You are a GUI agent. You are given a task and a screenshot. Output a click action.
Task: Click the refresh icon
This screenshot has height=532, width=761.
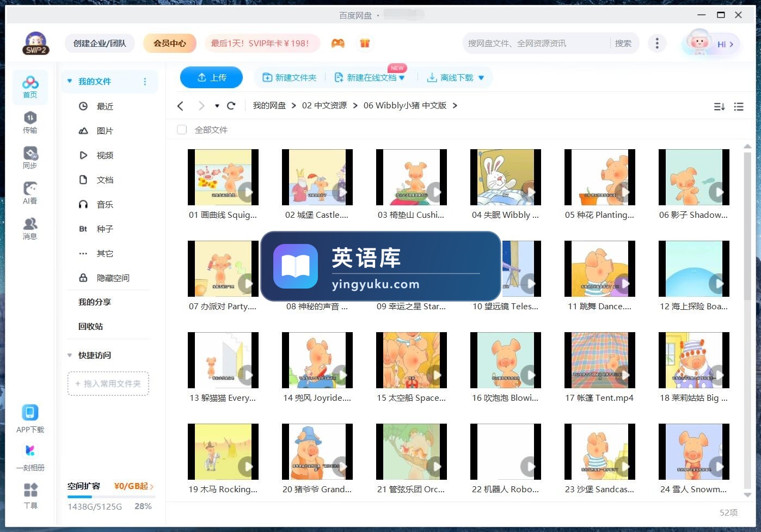coord(231,106)
